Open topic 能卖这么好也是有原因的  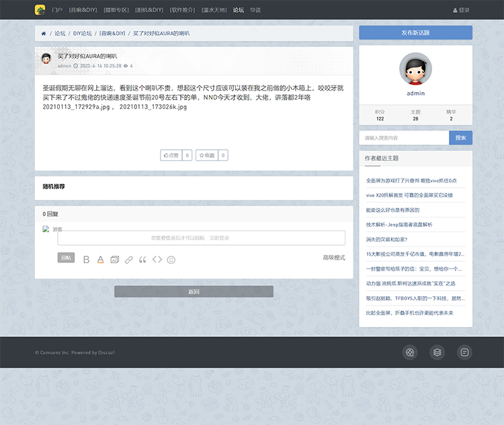pyautogui.click(x=393, y=210)
